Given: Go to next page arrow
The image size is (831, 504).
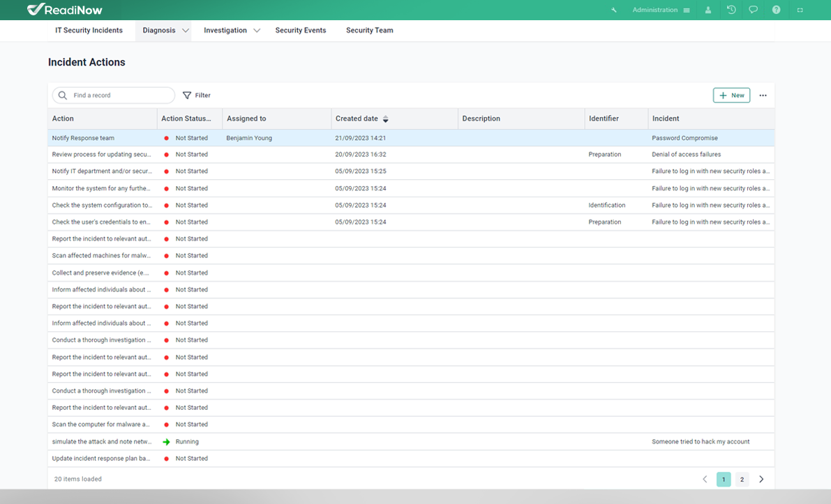Looking at the screenshot, I should pyautogui.click(x=761, y=479).
